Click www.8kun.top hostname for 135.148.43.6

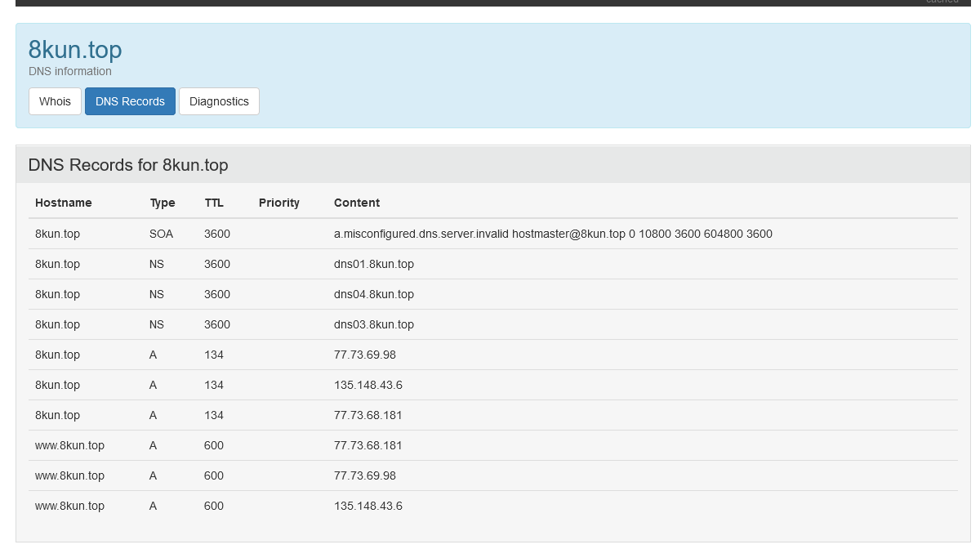click(x=69, y=506)
